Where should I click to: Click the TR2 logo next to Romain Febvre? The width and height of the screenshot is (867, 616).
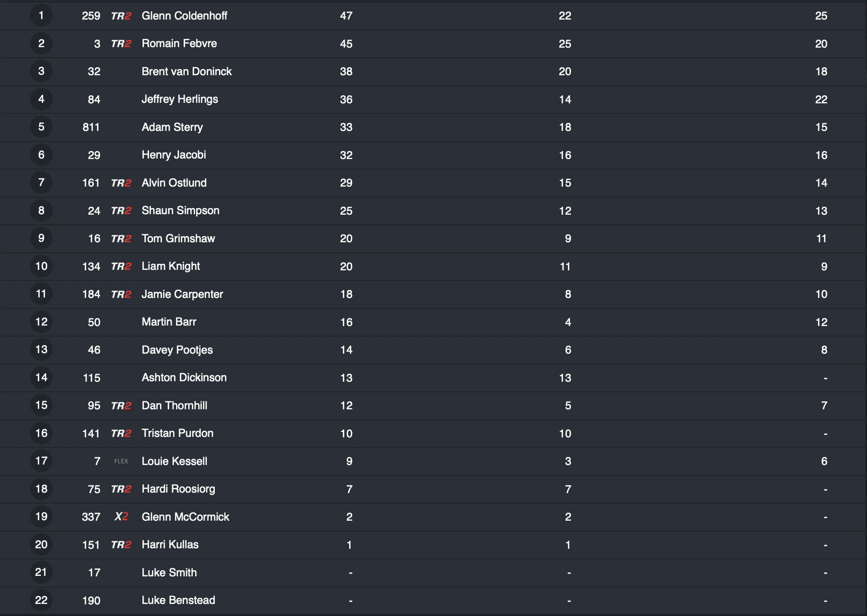tap(121, 44)
